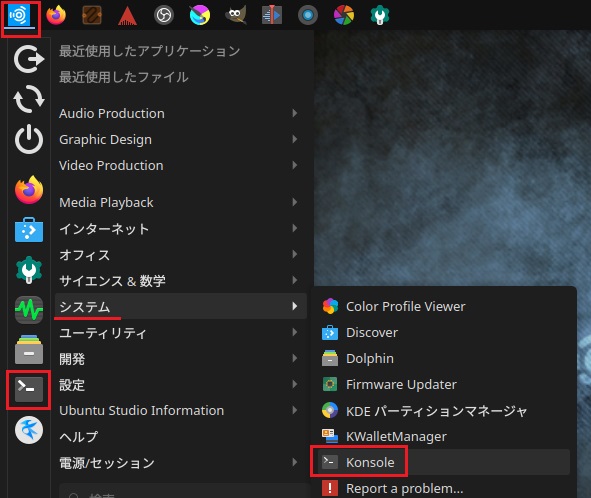
Task: Click the power off icon in the sidebar
Action: (x=29, y=140)
